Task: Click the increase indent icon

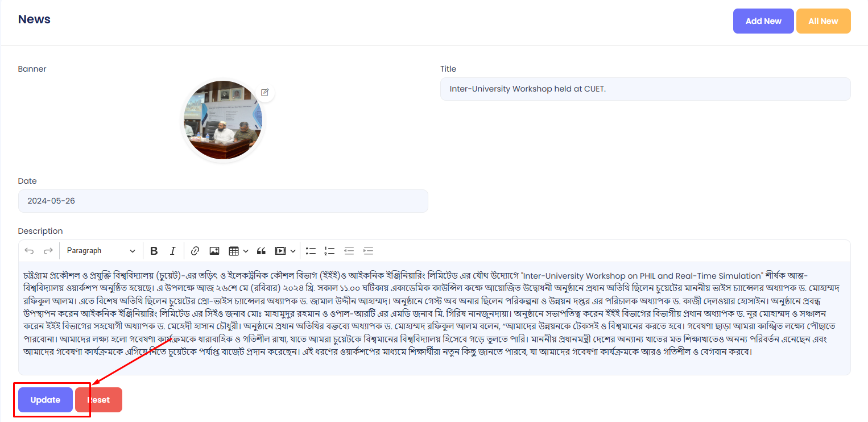Action: pos(368,251)
